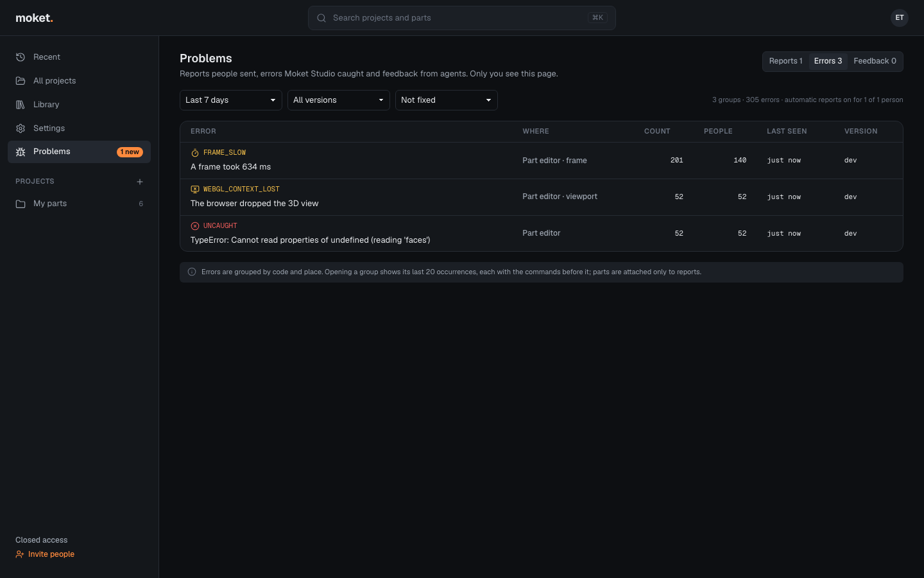Click the moket logo
The image size is (924, 578).
[34, 18]
